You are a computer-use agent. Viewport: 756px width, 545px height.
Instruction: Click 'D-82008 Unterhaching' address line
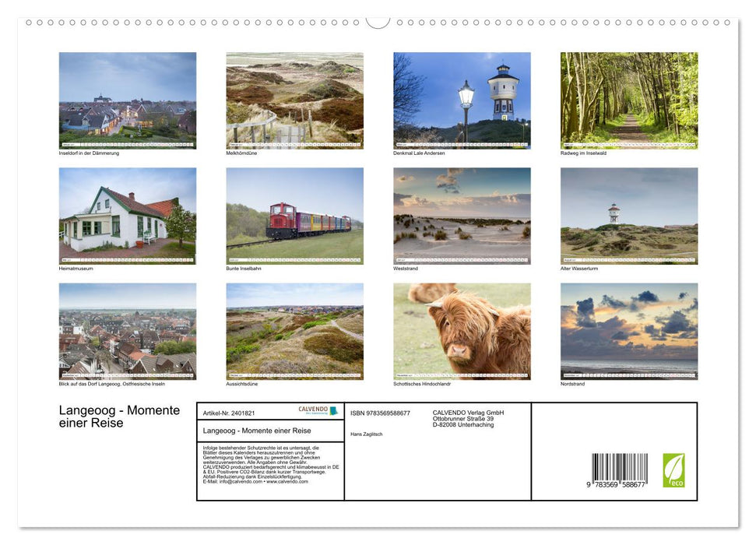(462, 425)
